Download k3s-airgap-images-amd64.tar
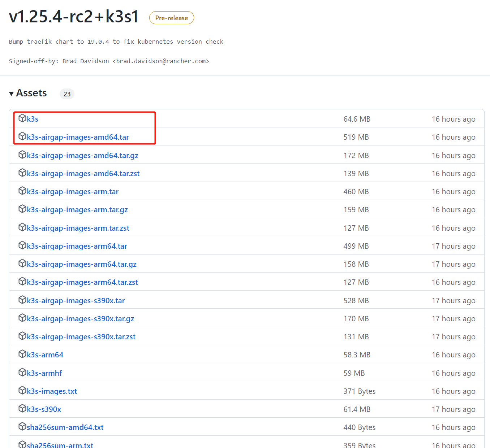Screen dimensions: 490x448 [78, 137]
